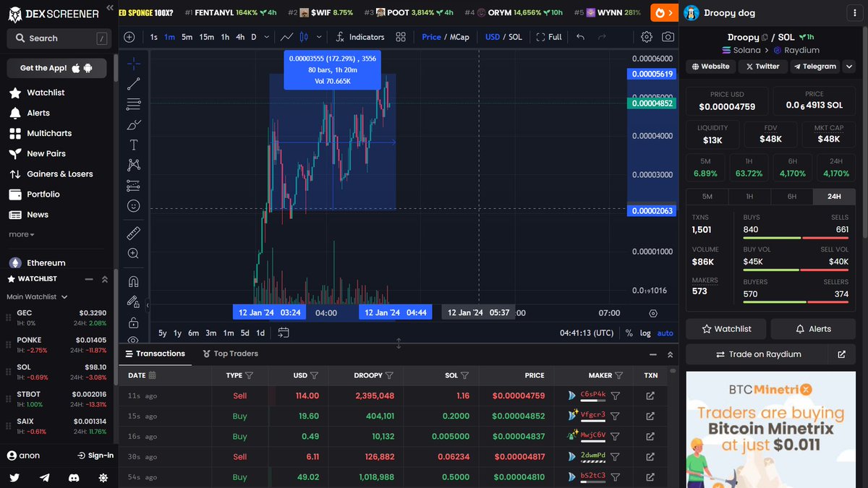868x488 pixels.
Task: Select the text annotation tool
Action: 134,145
